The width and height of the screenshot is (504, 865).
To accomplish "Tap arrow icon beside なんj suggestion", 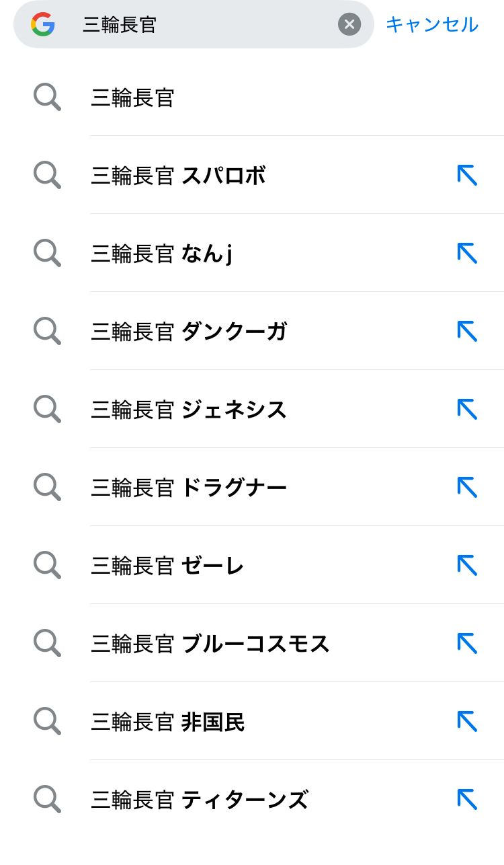I will click(x=467, y=254).
